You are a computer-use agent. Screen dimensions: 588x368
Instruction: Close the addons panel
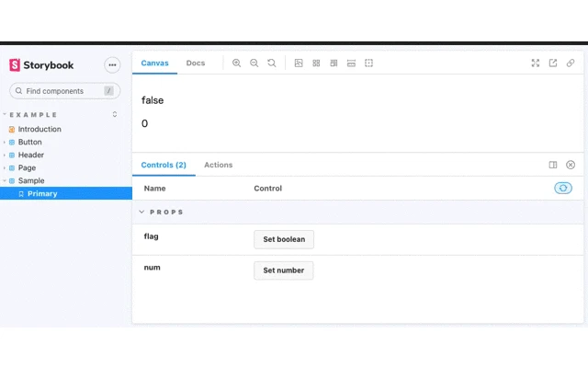[571, 165]
